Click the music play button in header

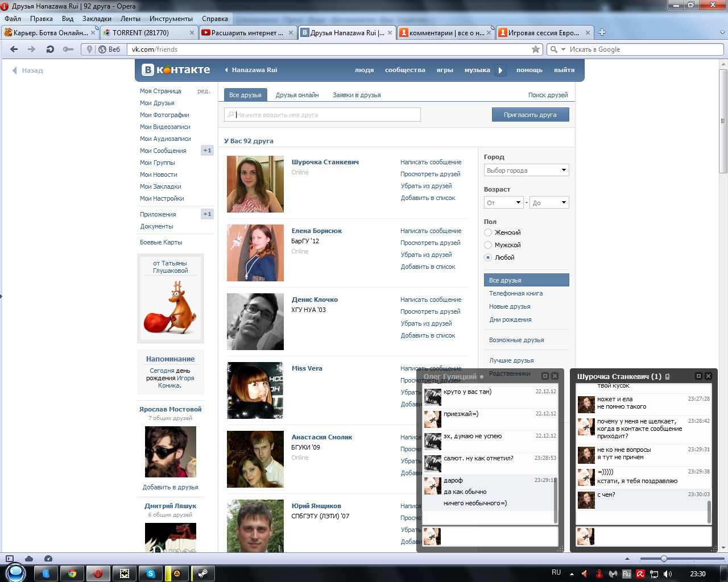point(500,70)
